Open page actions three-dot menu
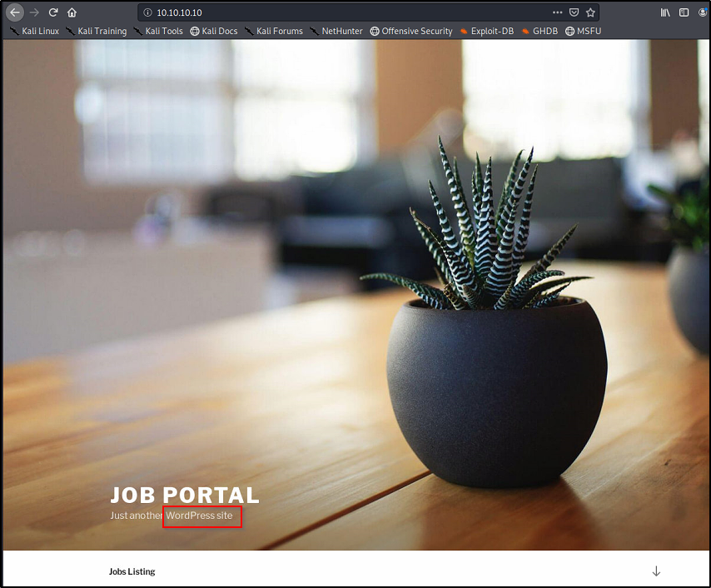This screenshot has width=711, height=588. (x=557, y=12)
